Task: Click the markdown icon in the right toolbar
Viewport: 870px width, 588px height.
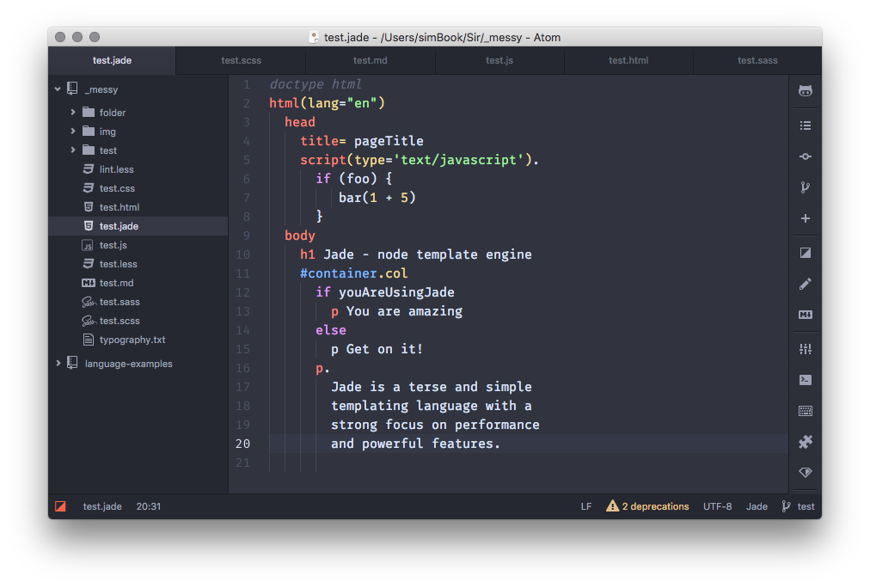Action: click(805, 315)
